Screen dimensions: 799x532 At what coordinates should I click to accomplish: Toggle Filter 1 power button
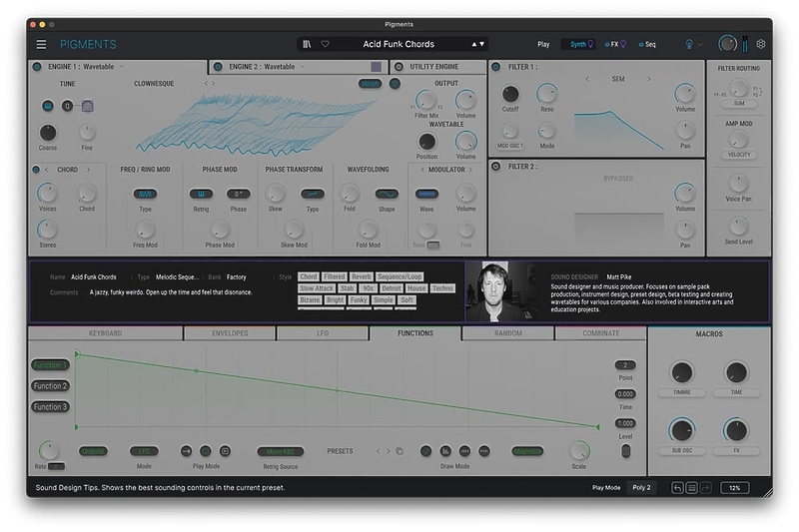pyautogui.click(x=495, y=67)
